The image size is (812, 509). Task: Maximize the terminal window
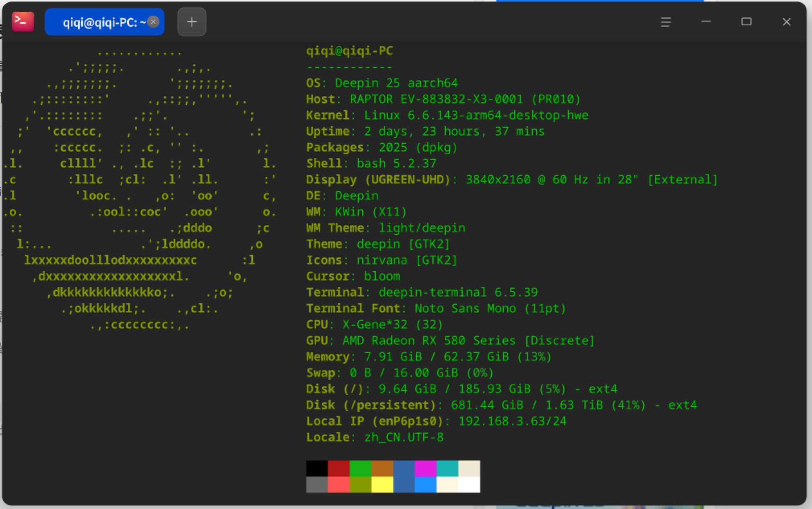pos(746,22)
